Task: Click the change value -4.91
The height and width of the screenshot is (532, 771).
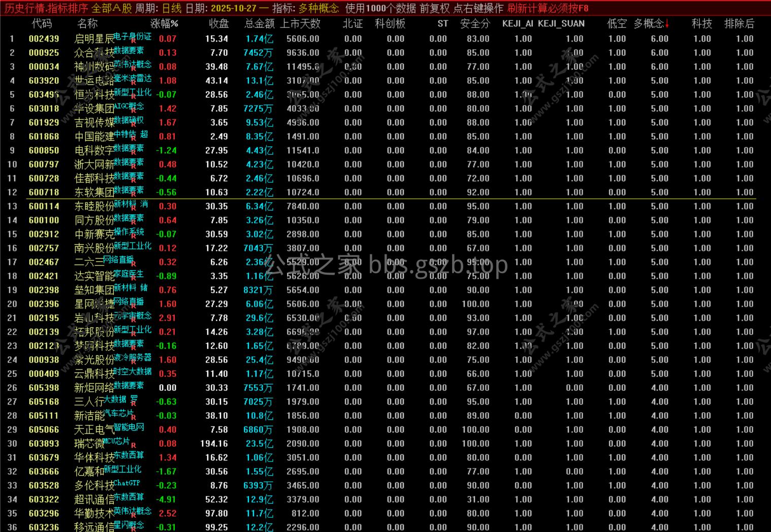Action: (x=166, y=500)
